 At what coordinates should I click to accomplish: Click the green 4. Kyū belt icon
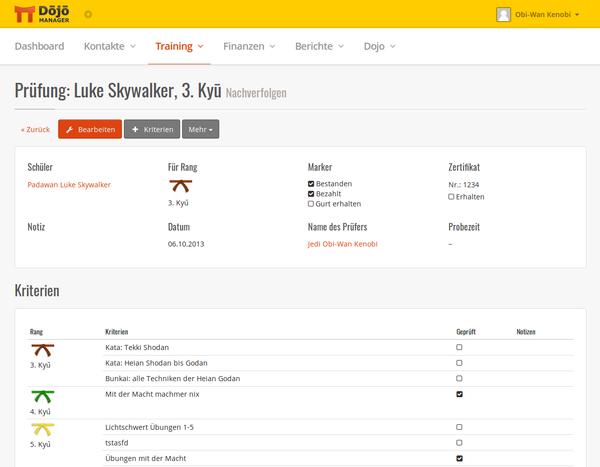pos(42,396)
